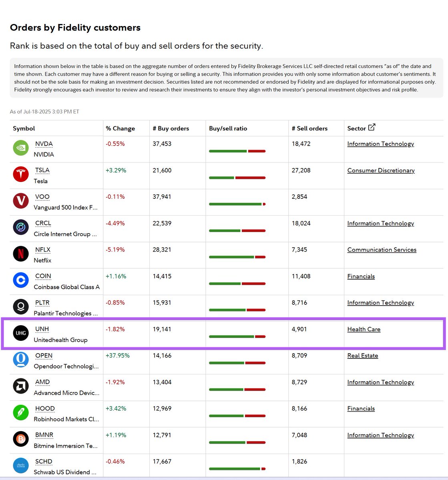Open the UNH ticker link
The width and height of the screenshot is (448, 480).
point(42,329)
